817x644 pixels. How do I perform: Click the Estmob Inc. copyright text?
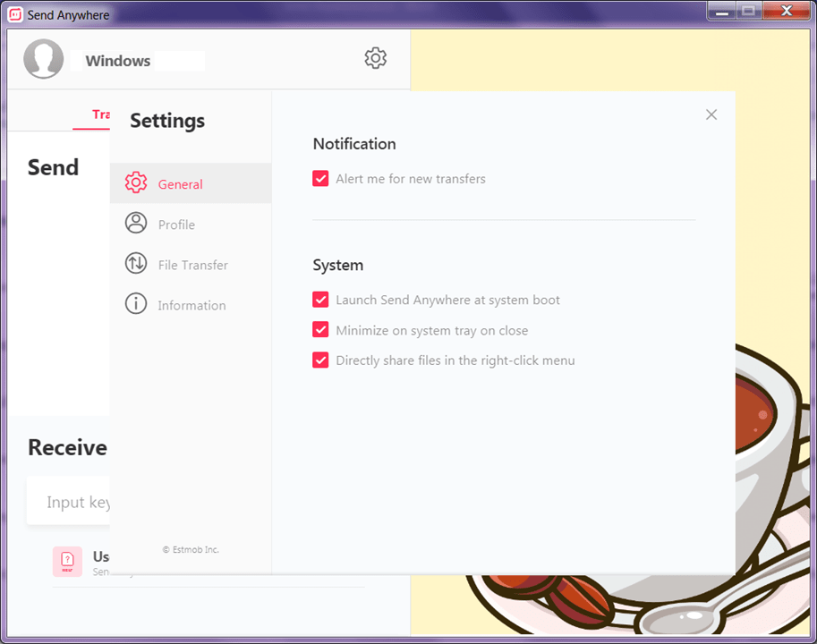[191, 549]
